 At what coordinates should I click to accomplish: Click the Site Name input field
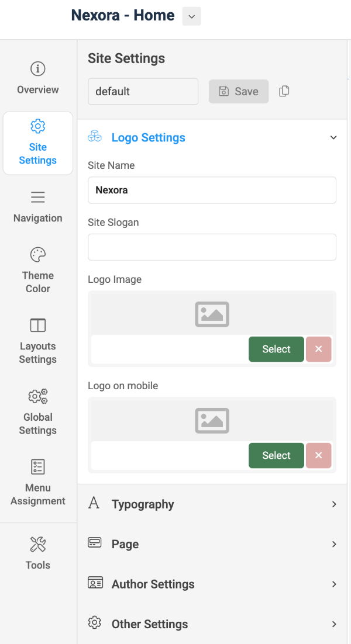pos(212,190)
